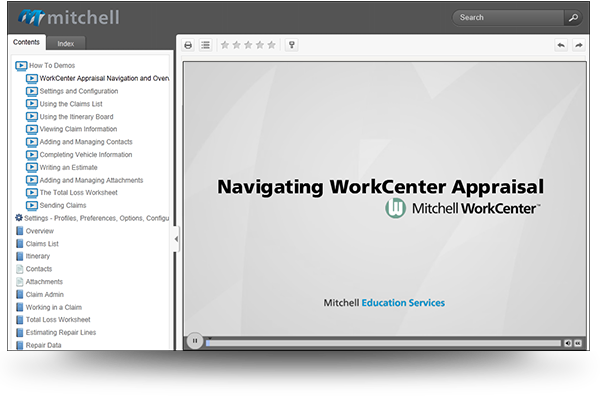Viewport: 600px width, 396px height.
Task: Click the book icon beside Claim Admin
Action: click(x=20, y=295)
